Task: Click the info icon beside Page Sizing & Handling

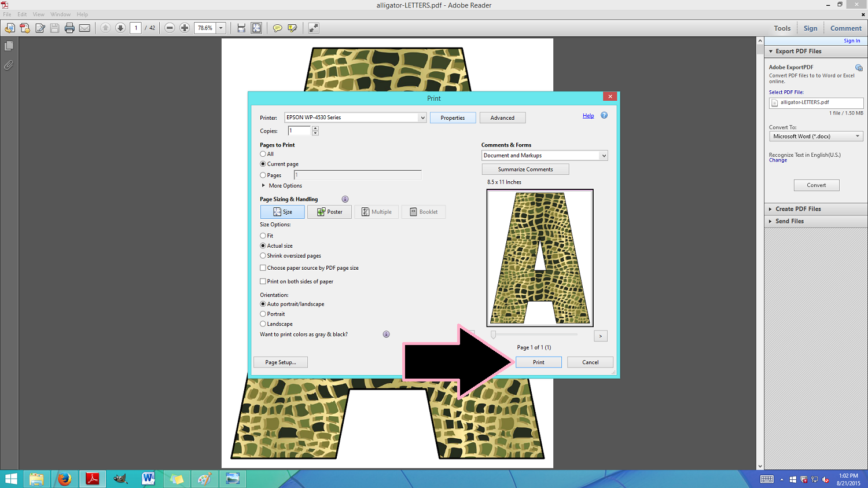Action: pos(345,199)
